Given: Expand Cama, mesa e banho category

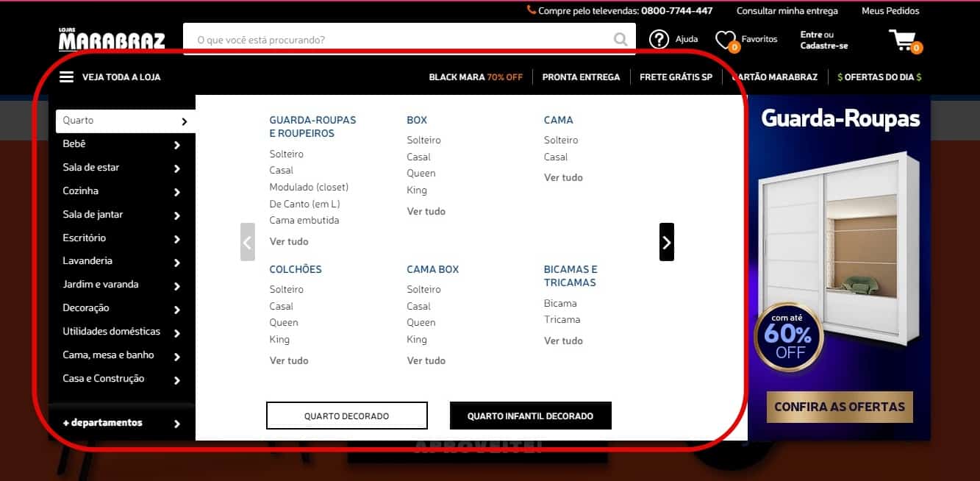Looking at the screenshot, I should (121, 355).
